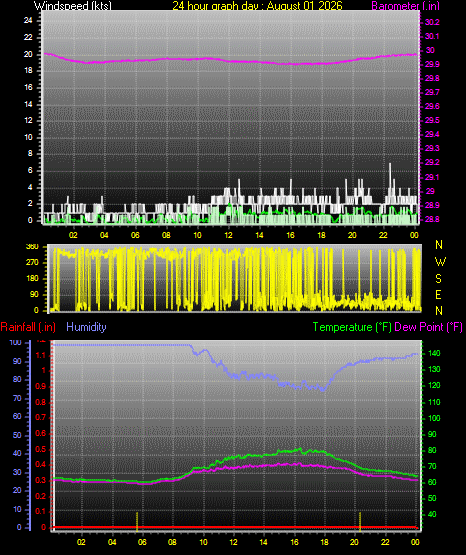Click the barometer axis value 30.1
This screenshot has width=466, height=555.
coord(432,36)
